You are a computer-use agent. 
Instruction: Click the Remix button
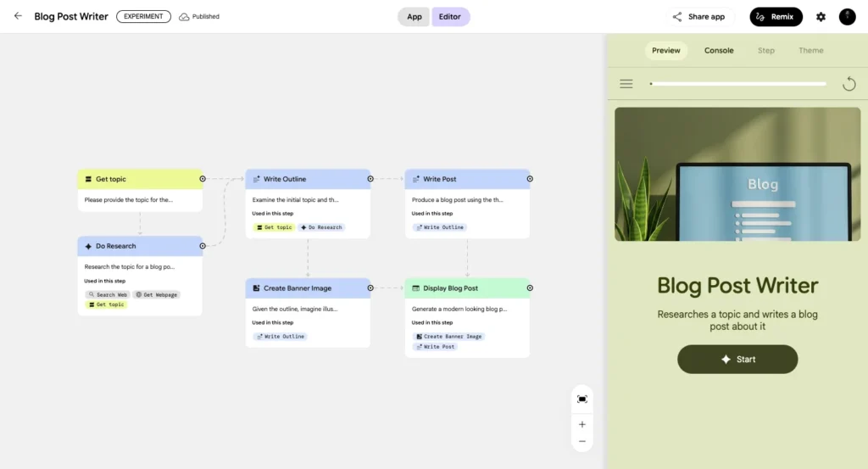[776, 17]
